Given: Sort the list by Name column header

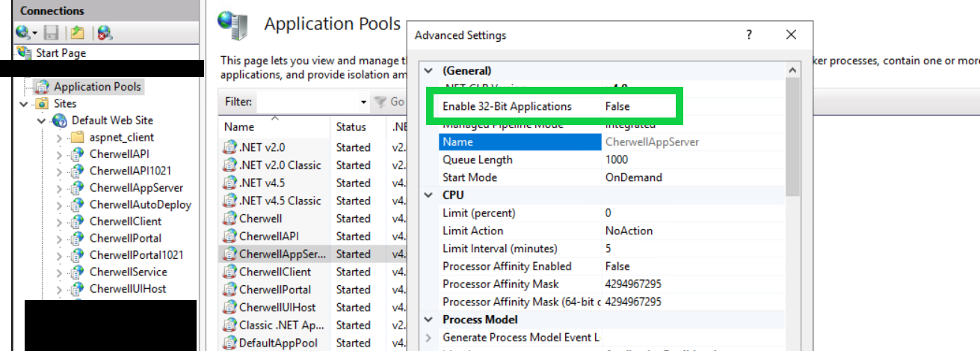Looking at the screenshot, I should (x=239, y=126).
